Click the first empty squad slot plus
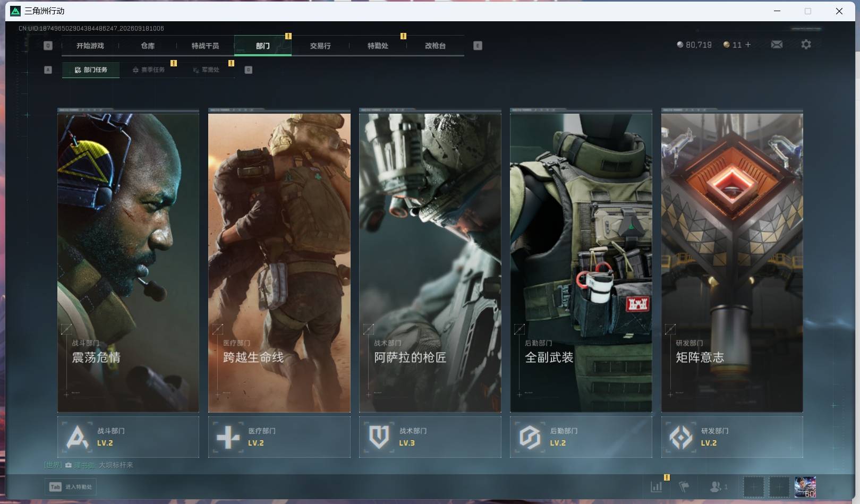This screenshot has height=504, width=860. [x=753, y=486]
